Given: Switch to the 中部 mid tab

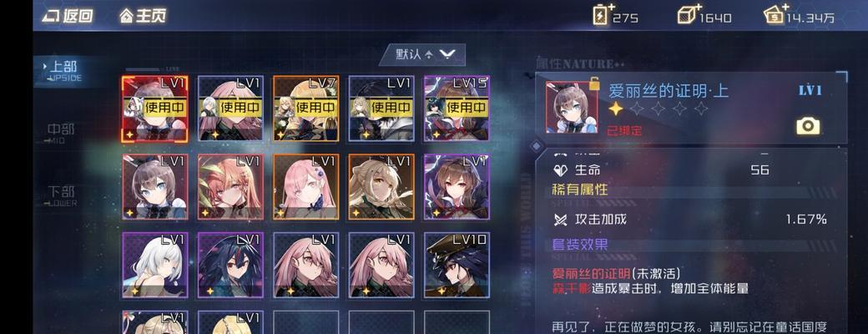Looking at the screenshot, I should pos(61,133).
